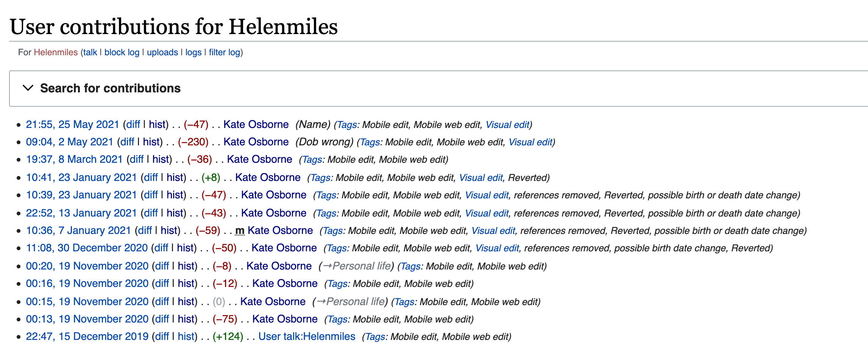Open the logs link in header
This screenshot has height=349, width=868.
(x=193, y=52)
